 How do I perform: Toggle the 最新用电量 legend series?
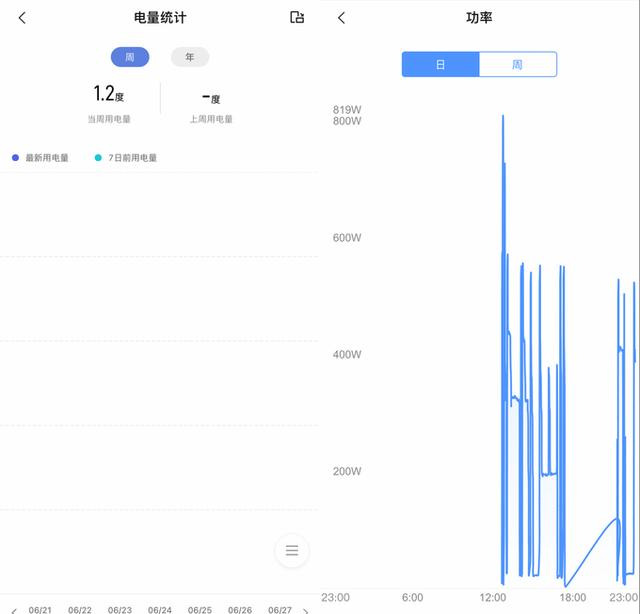point(40,158)
